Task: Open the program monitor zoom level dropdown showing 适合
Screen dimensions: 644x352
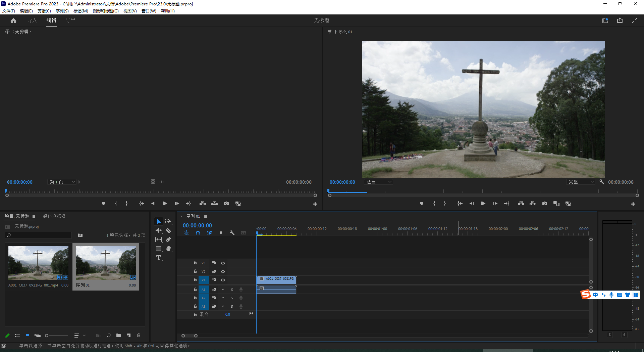Action: pos(378,182)
